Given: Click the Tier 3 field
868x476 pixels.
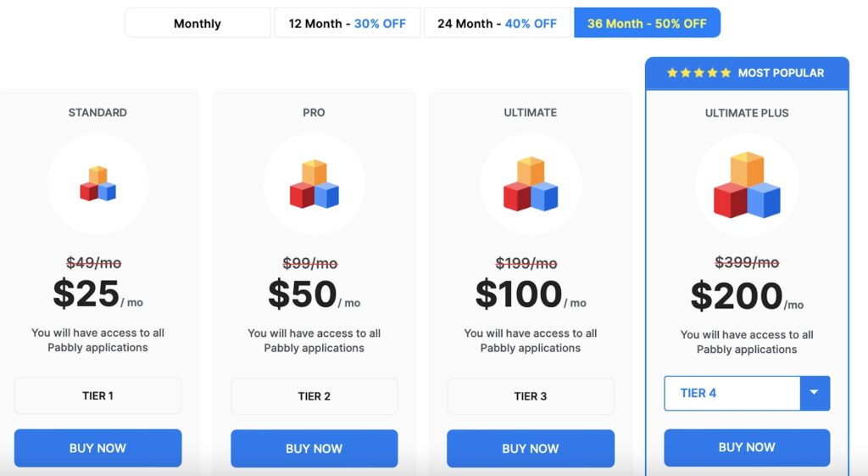Looking at the screenshot, I should tap(531, 395).
